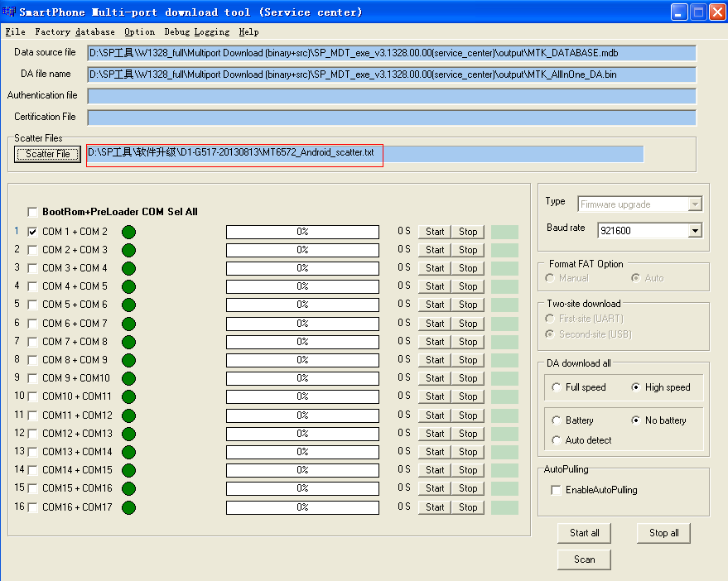Expand the Baud rate dropdown 921600
Screen dimensions: 728x581
pos(695,231)
